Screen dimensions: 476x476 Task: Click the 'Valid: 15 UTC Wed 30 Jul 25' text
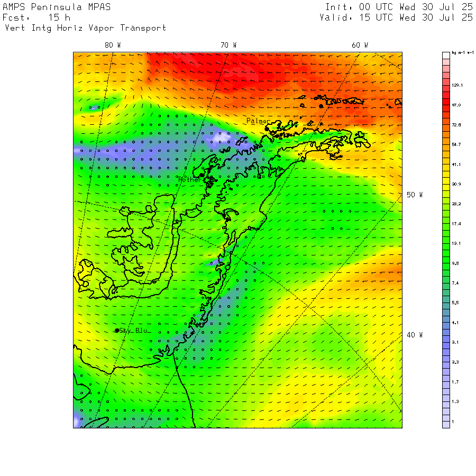[396, 17]
